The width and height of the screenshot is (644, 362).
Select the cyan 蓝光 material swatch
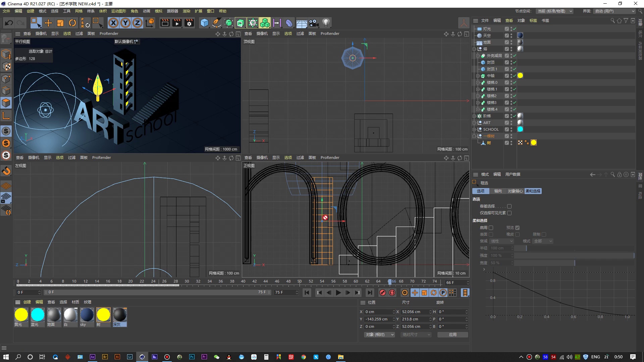tap(37, 315)
